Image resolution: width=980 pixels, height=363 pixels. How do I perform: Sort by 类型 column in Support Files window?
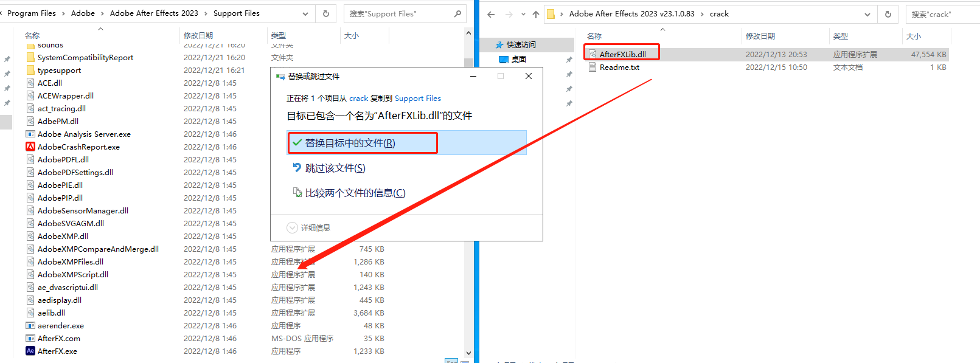tap(279, 36)
